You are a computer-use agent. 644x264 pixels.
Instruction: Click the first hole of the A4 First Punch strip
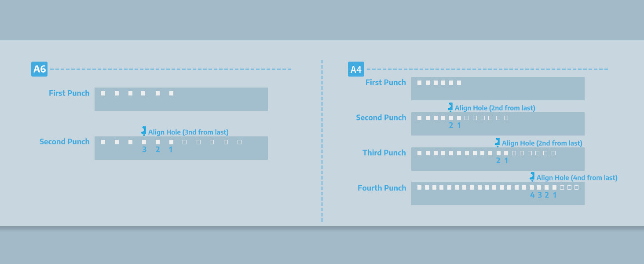click(419, 83)
